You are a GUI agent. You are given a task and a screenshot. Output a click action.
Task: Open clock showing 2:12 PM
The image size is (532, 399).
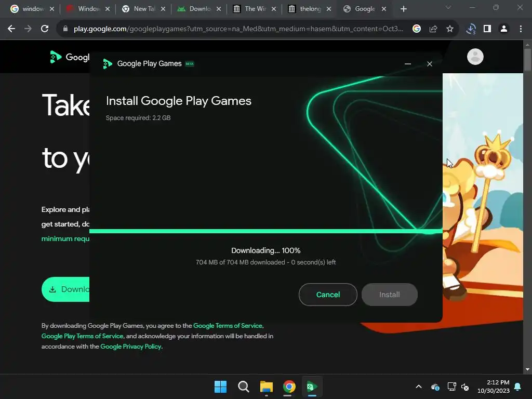point(494,387)
